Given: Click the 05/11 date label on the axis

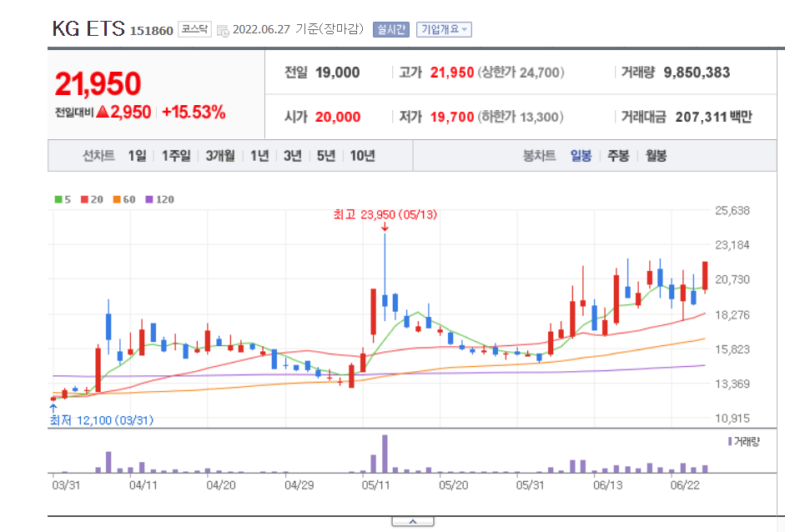Looking at the screenshot, I should pos(376,485).
